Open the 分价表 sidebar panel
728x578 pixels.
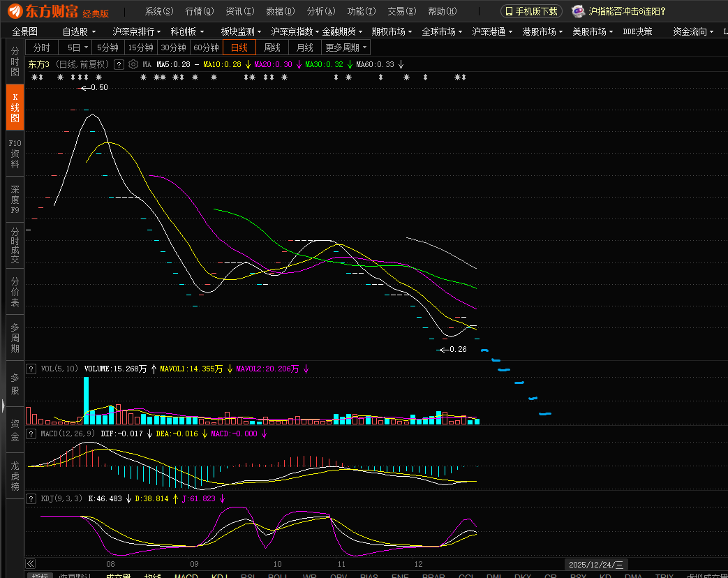coord(15,292)
